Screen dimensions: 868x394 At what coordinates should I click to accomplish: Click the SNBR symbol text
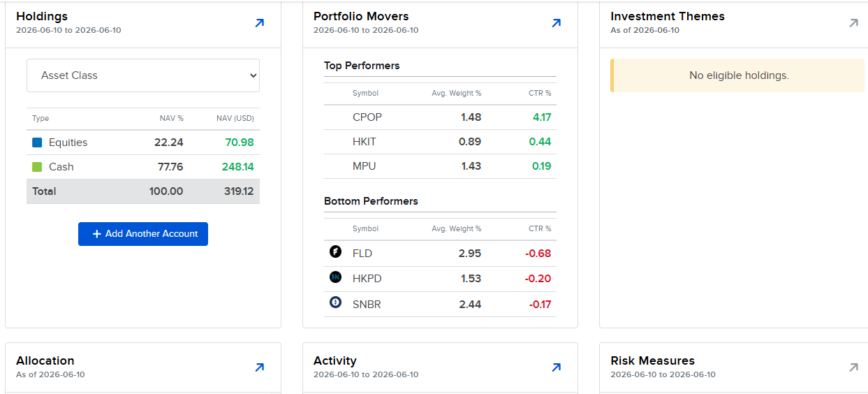(x=367, y=305)
